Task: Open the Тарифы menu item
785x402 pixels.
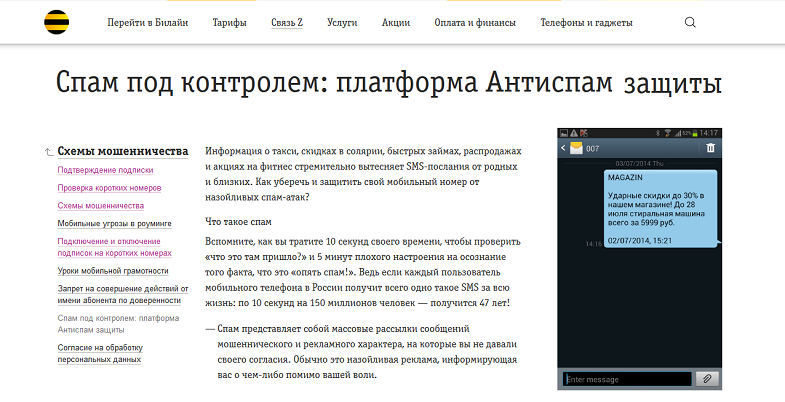Action: (229, 23)
